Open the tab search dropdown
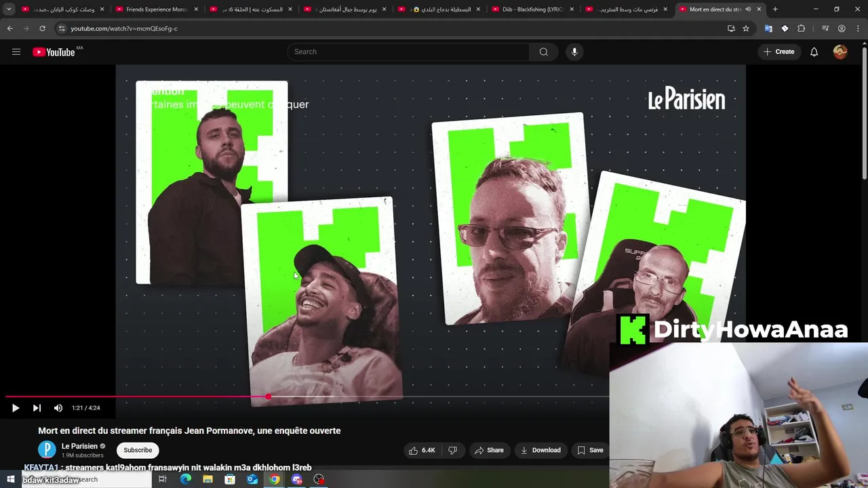868x488 pixels. pos(9,9)
